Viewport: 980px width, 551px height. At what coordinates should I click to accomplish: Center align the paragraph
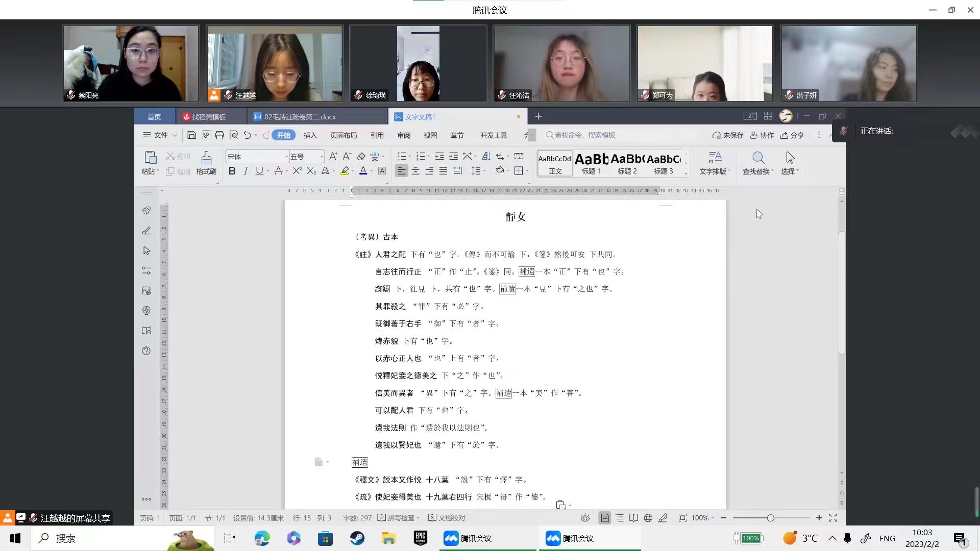415,171
